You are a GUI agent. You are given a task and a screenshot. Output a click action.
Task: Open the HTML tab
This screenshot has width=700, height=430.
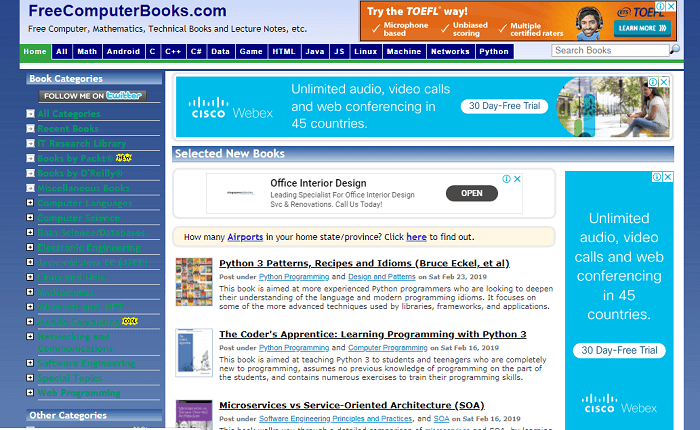pos(284,51)
